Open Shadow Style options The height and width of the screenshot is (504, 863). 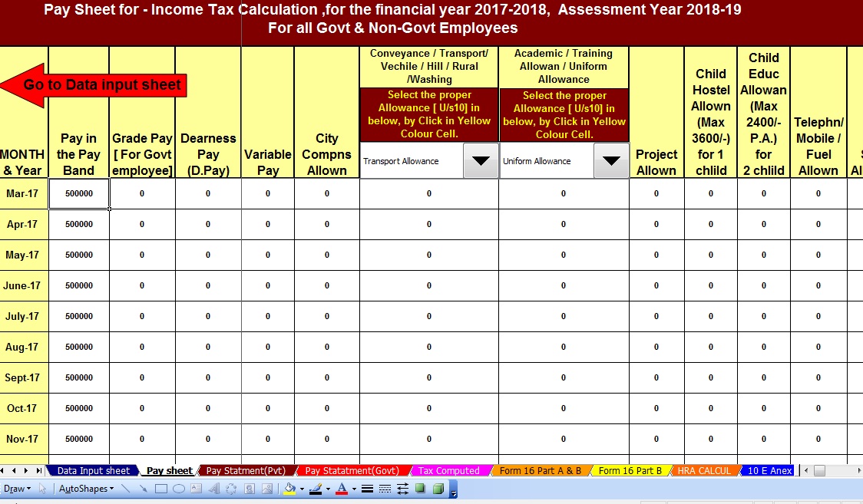(421, 488)
